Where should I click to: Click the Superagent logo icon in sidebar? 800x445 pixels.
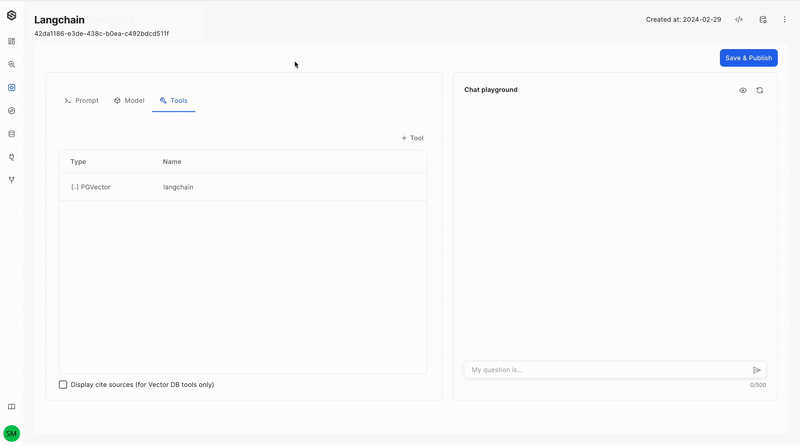pos(11,15)
